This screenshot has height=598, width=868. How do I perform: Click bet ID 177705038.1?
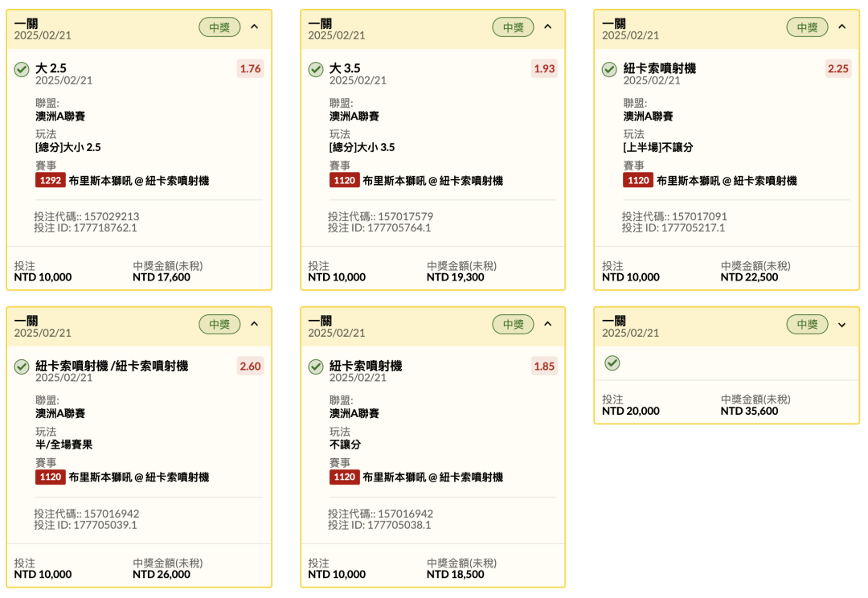pos(379,525)
